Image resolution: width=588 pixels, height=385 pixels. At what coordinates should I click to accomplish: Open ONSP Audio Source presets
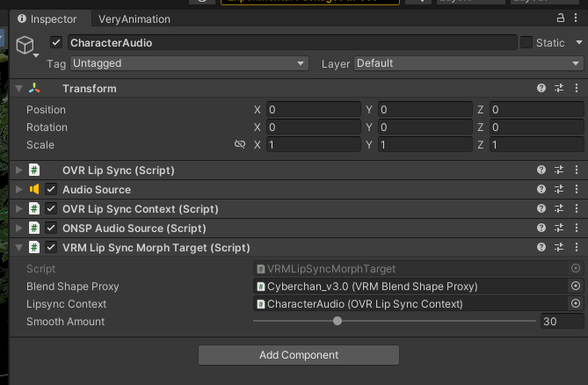pyautogui.click(x=559, y=228)
